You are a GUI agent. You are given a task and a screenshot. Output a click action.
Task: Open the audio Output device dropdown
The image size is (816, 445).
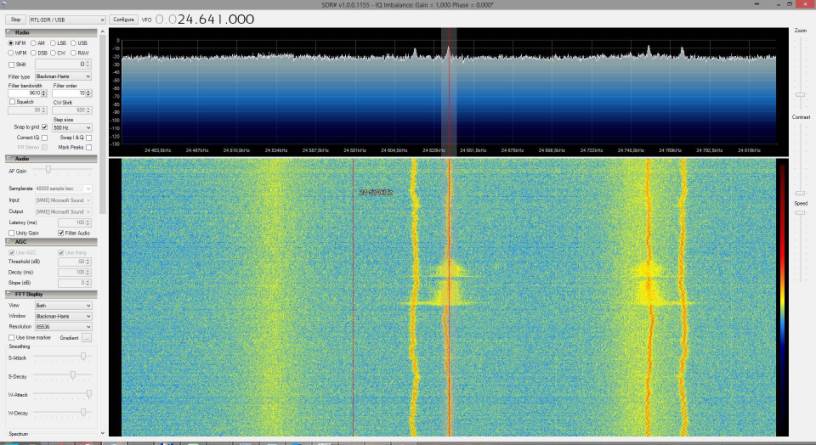pos(63,212)
